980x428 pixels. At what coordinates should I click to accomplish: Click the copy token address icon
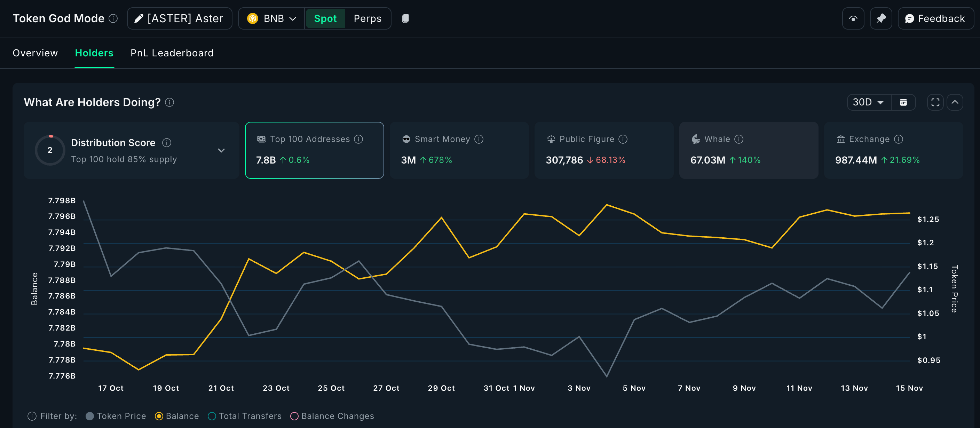pyautogui.click(x=405, y=18)
